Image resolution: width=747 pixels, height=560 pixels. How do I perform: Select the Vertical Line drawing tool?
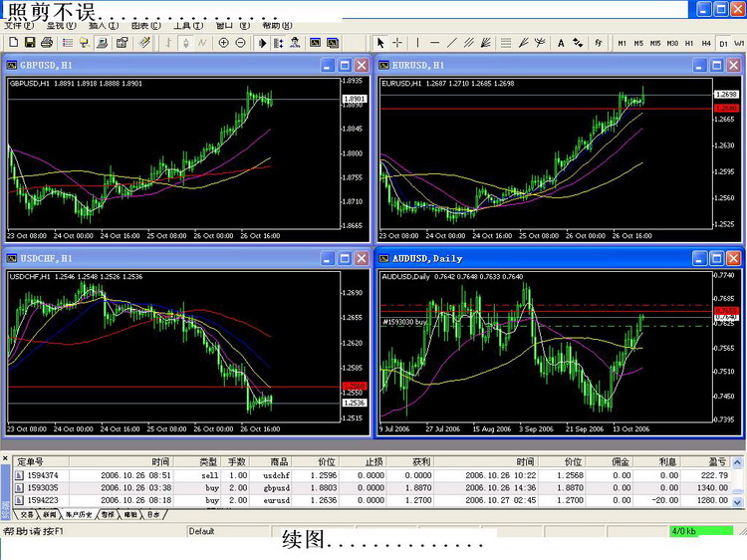tap(417, 43)
